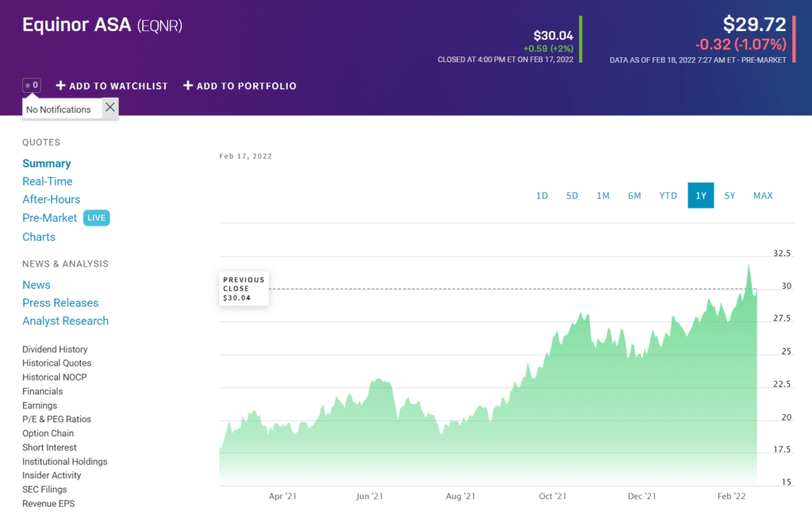Image resolution: width=812 pixels, height=522 pixels.
Task: Open P/E & PEG Ratios
Action: (x=56, y=420)
